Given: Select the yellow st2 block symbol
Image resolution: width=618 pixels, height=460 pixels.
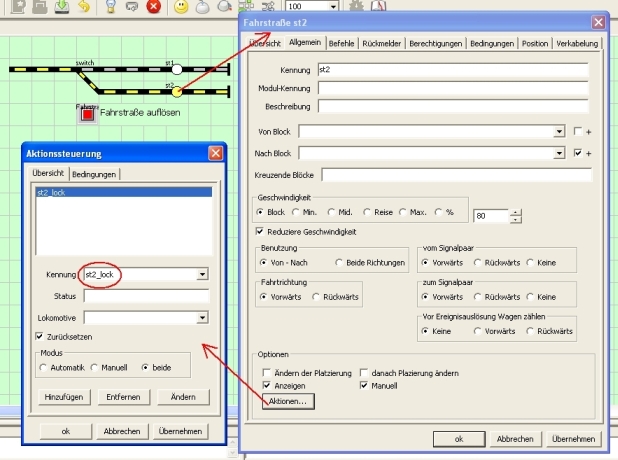Looking at the screenshot, I should (176, 92).
